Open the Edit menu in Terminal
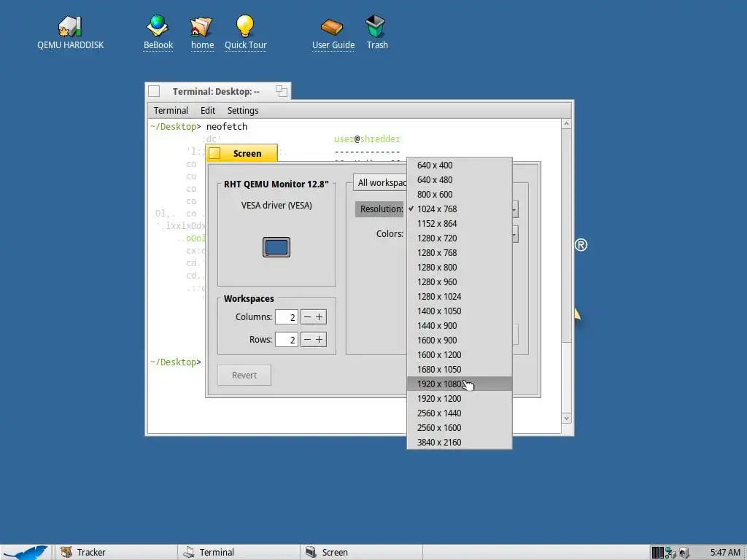 click(x=208, y=111)
